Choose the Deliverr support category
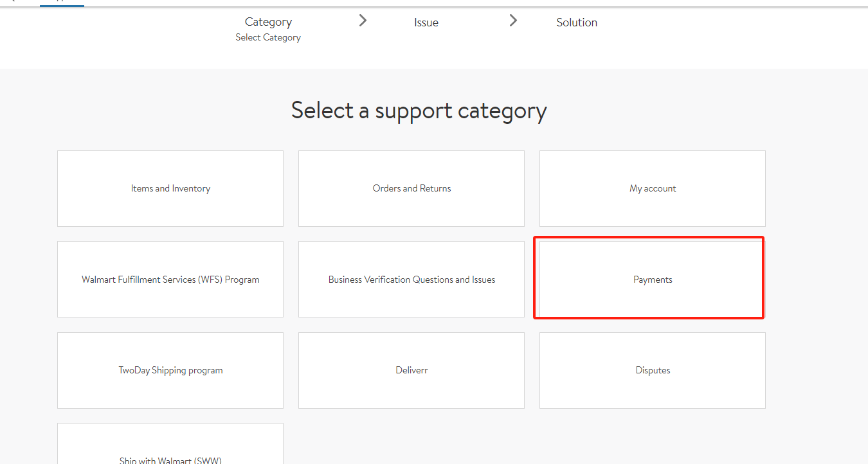Screen dimensions: 868x464 coord(411,370)
